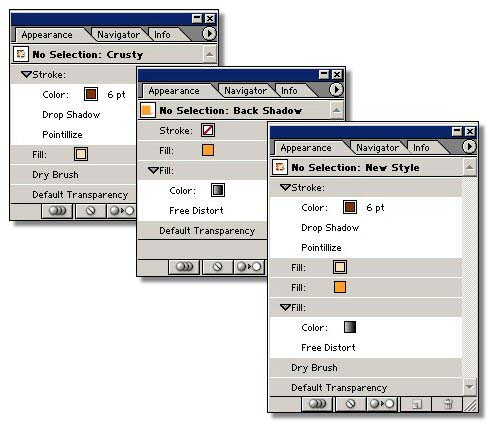490x425 pixels.
Task: Select Pointillize effect in New Style panel
Action: pyautogui.click(x=321, y=248)
